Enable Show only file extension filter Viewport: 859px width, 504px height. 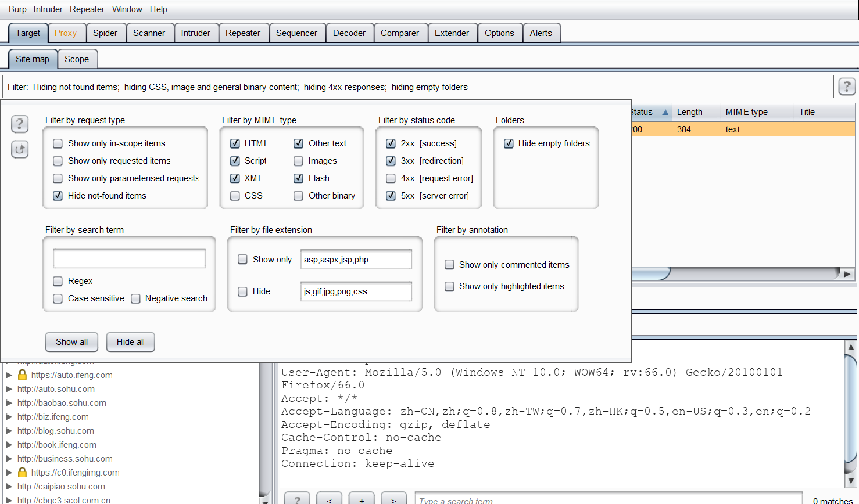coord(242,260)
